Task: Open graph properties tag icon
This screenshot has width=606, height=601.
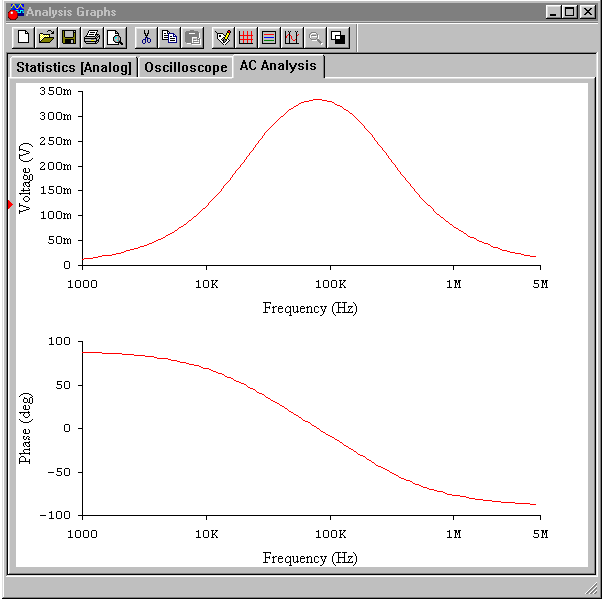Action: [223, 37]
